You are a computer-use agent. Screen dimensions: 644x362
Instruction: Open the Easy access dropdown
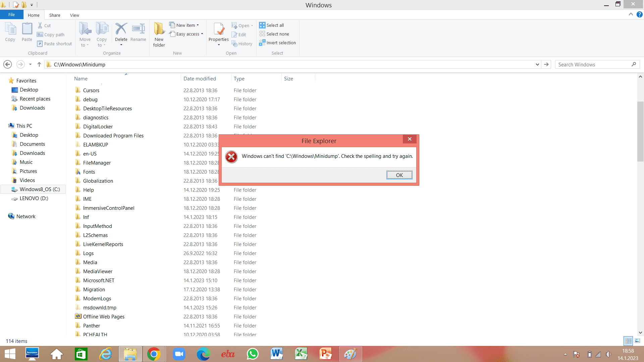click(186, 34)
